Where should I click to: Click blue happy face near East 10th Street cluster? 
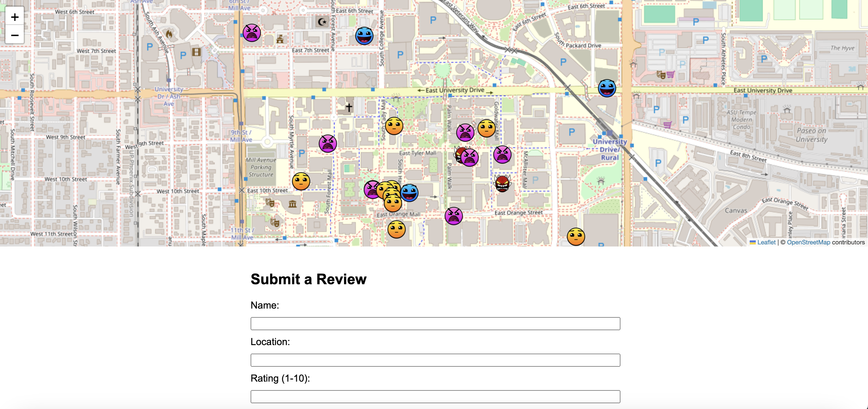[410, 193]
